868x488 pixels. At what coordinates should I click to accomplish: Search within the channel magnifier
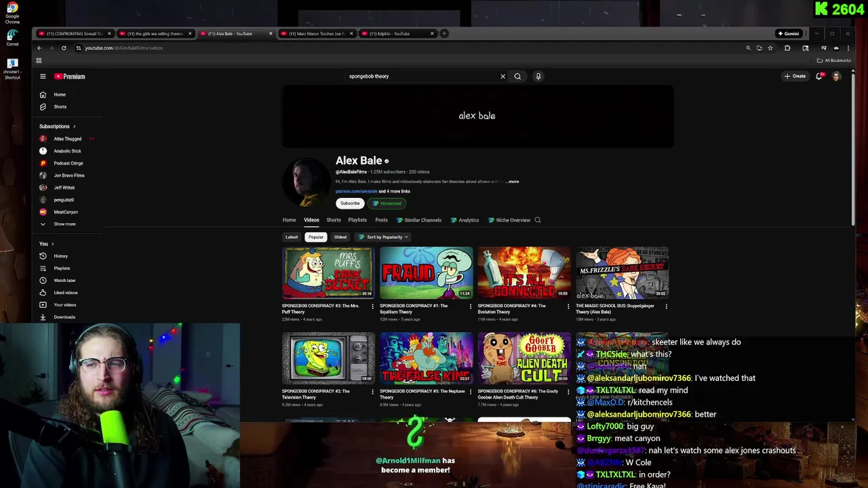pyautogui.click(x=538, y=220)
